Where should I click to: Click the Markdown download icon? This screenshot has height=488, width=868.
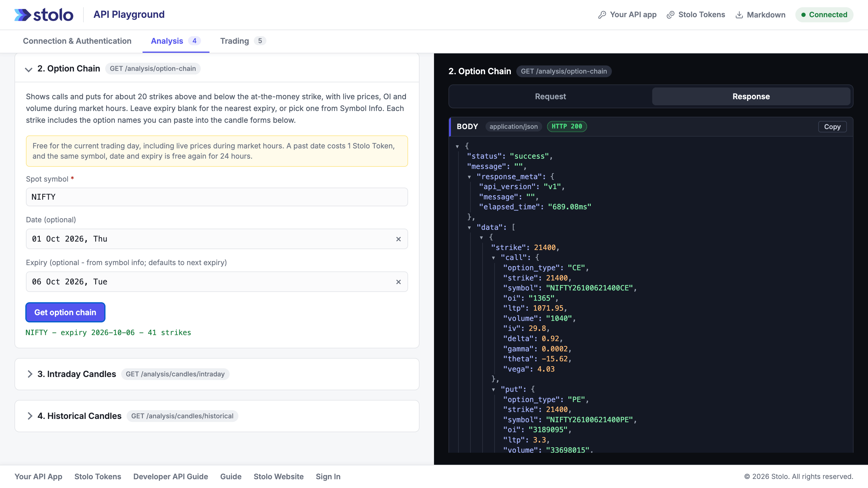(x=739, y=15)
